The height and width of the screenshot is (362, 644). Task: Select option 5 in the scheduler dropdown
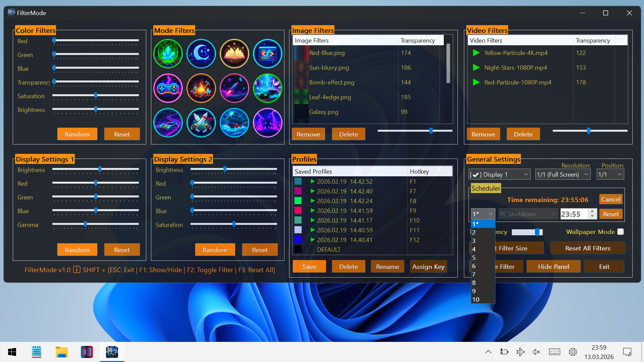coord(474,257)
